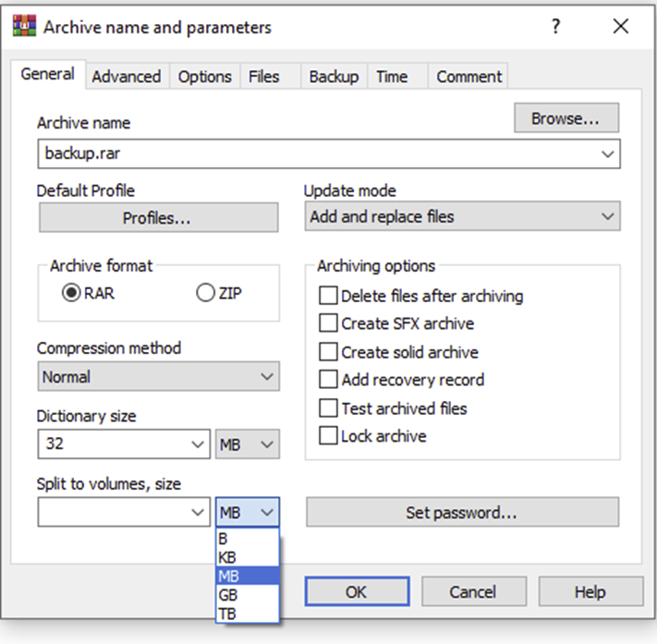Open the Profiles... button
The height and width of the screenshot is (644, 657).
[157, 218]
